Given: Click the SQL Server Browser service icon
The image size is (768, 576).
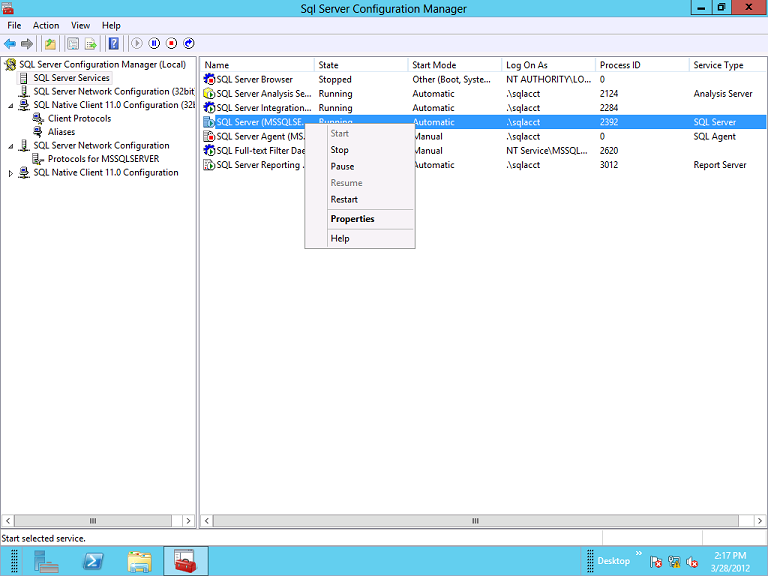Looking at the screenshot, I should tap(209, 79).
